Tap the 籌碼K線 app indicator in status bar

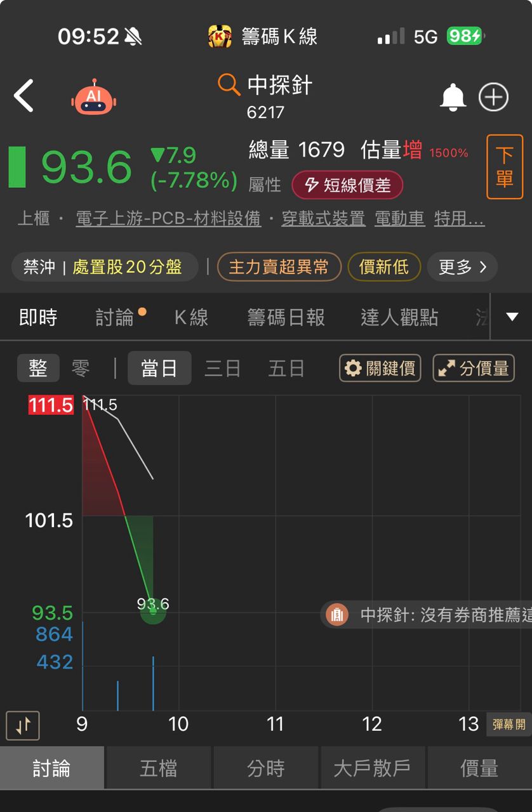point(263,36)
